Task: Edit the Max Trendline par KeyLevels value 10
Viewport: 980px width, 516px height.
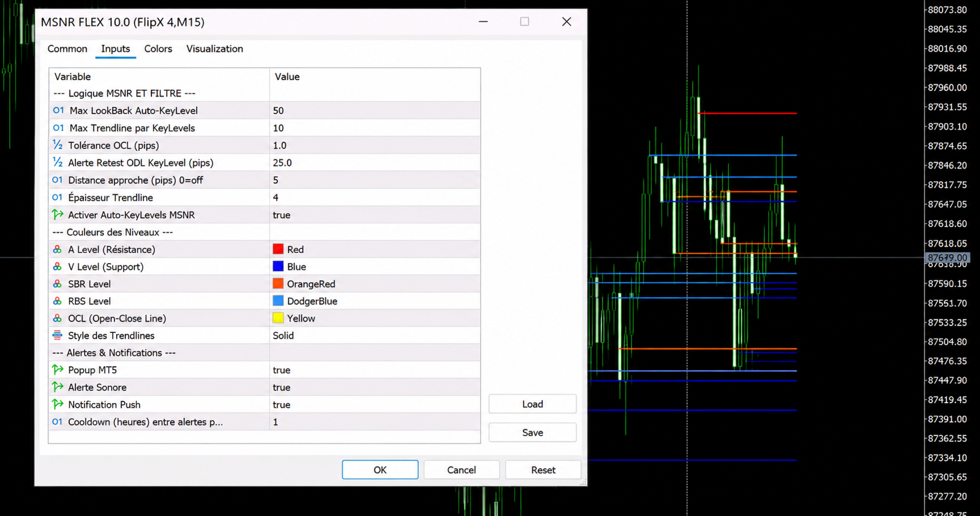Action: click(x=375, y=128)
